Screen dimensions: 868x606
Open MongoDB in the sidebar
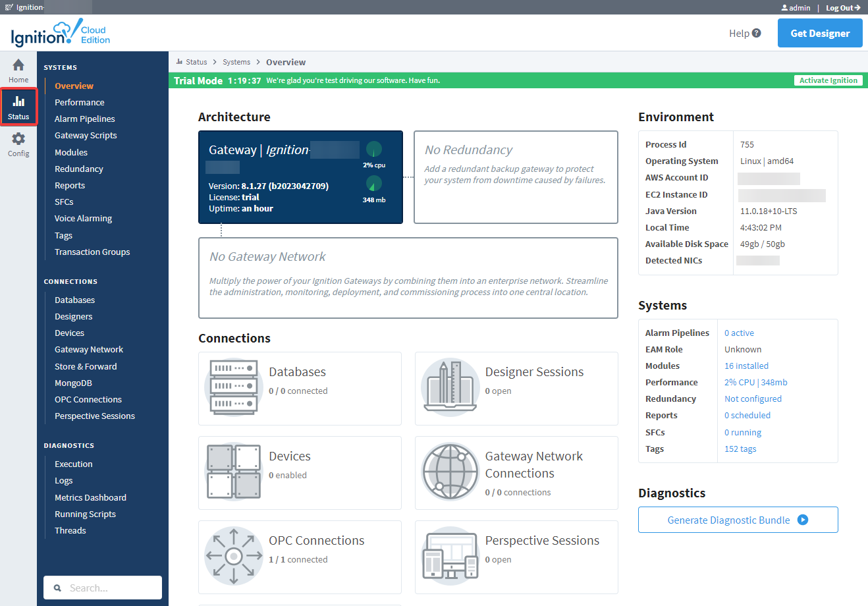pyautogui.click(x=73, y=383)
